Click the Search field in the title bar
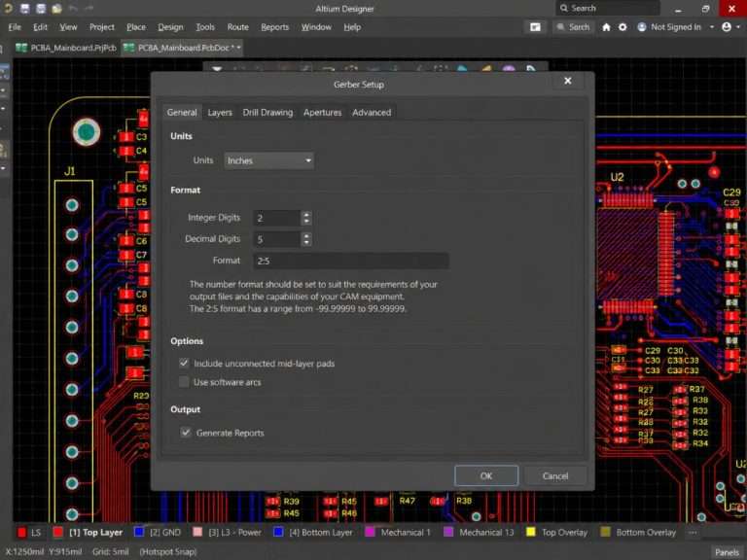The height and width of the screenshot is (560, 747). point(608,8)
